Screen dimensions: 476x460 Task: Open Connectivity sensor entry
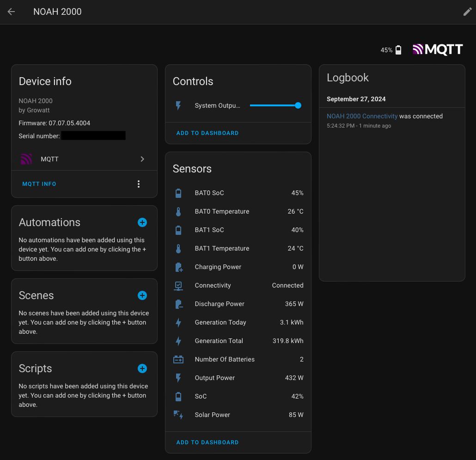tap(238, 286)
